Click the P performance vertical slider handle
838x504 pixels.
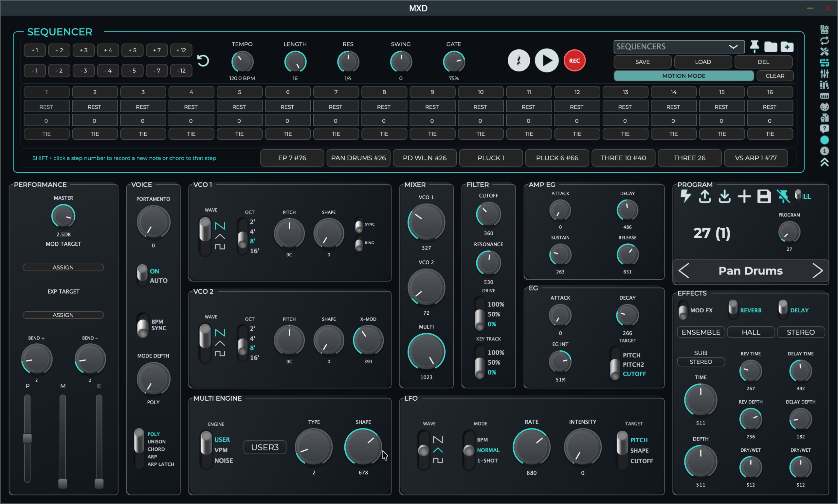(x=27, y=439)
